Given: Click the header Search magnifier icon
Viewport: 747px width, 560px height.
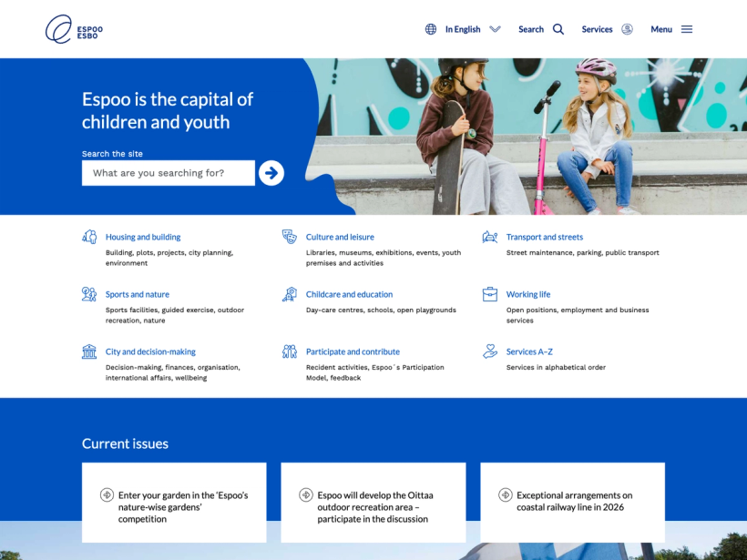Looking at the screenshot, I should point(558,29).
